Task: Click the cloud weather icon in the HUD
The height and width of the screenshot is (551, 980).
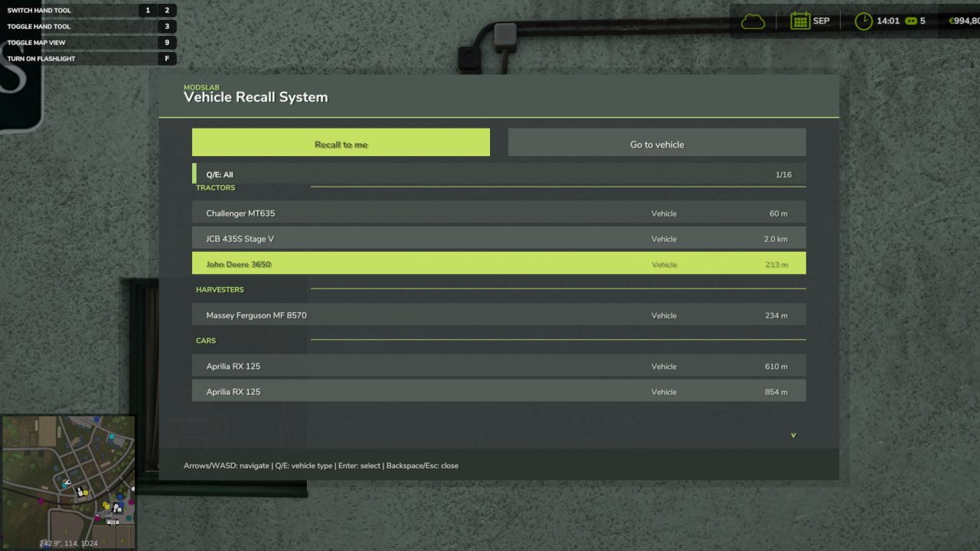Action: click(x=753, y=21)
